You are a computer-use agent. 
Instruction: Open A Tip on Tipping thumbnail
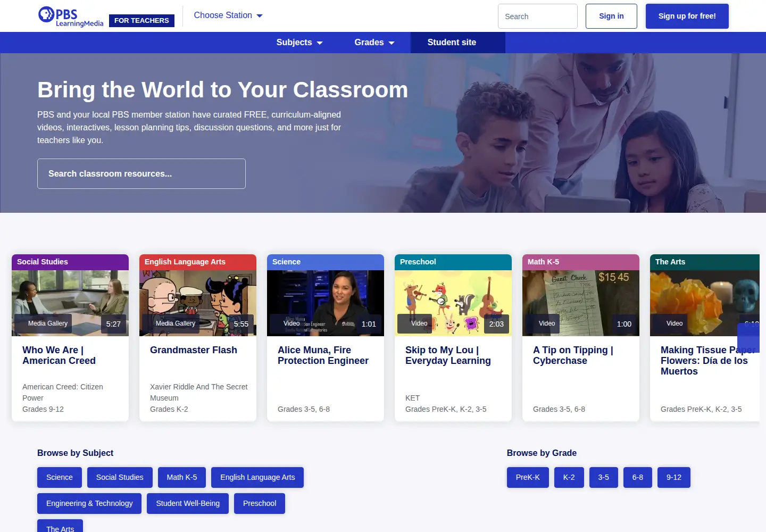(581, 303)
